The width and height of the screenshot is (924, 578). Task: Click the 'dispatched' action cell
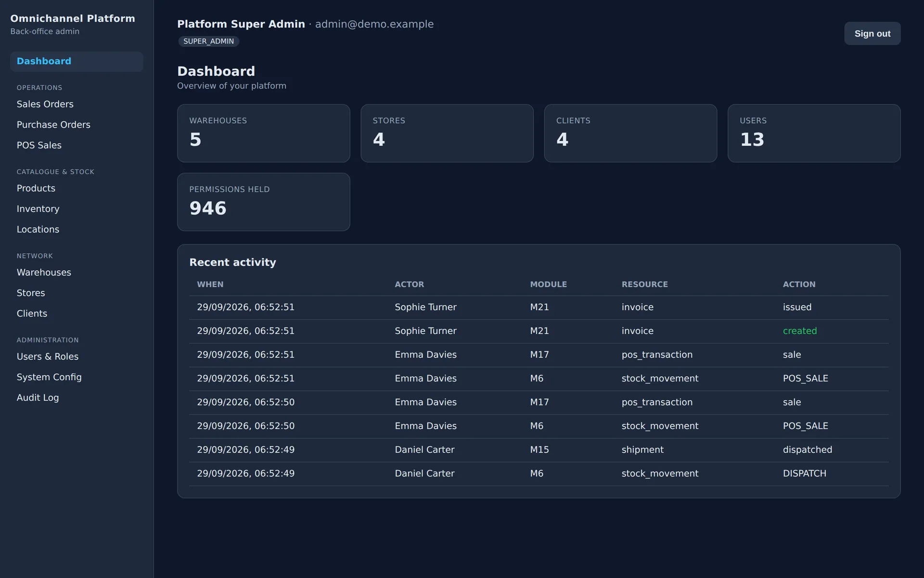click(x=807, y=450)
